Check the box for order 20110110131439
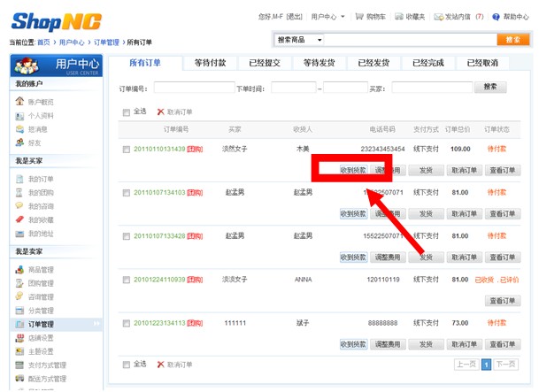539x392 pixels. pos(127,150)
